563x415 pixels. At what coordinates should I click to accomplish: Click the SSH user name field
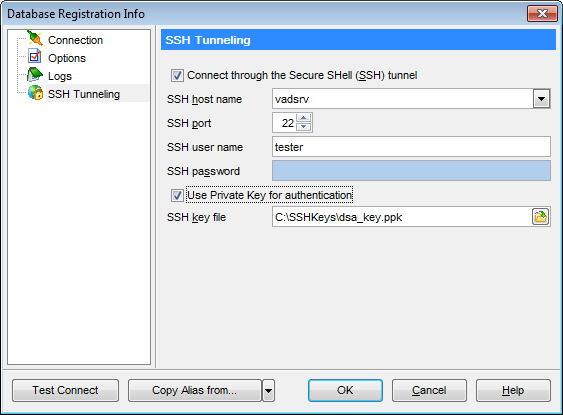pos(411,146)
